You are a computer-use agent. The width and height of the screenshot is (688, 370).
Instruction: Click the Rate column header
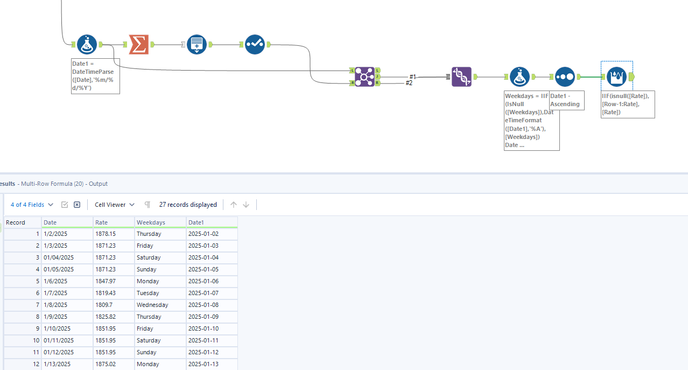coord(114,223)
